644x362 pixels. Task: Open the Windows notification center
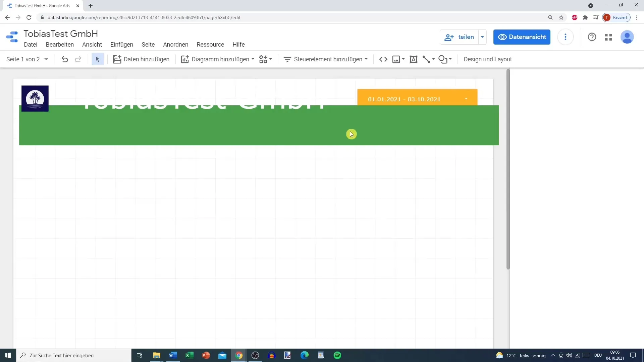point(633,355)
